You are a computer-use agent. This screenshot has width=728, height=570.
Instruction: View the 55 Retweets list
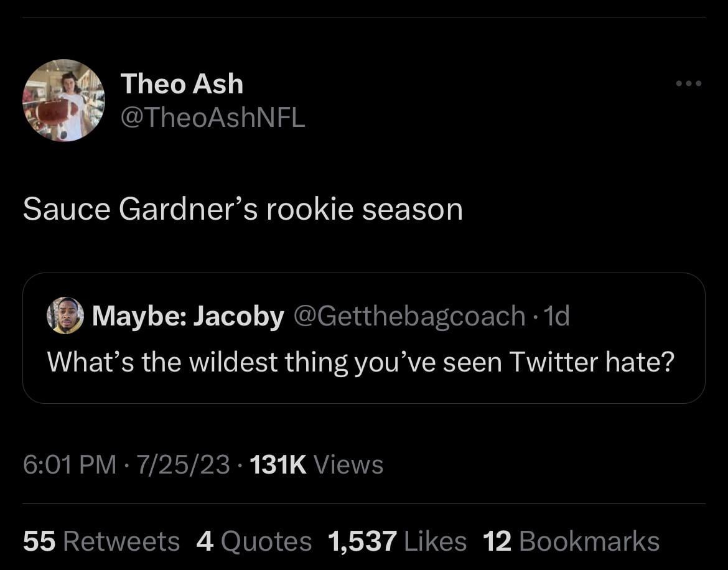click(x=101, y=541)
